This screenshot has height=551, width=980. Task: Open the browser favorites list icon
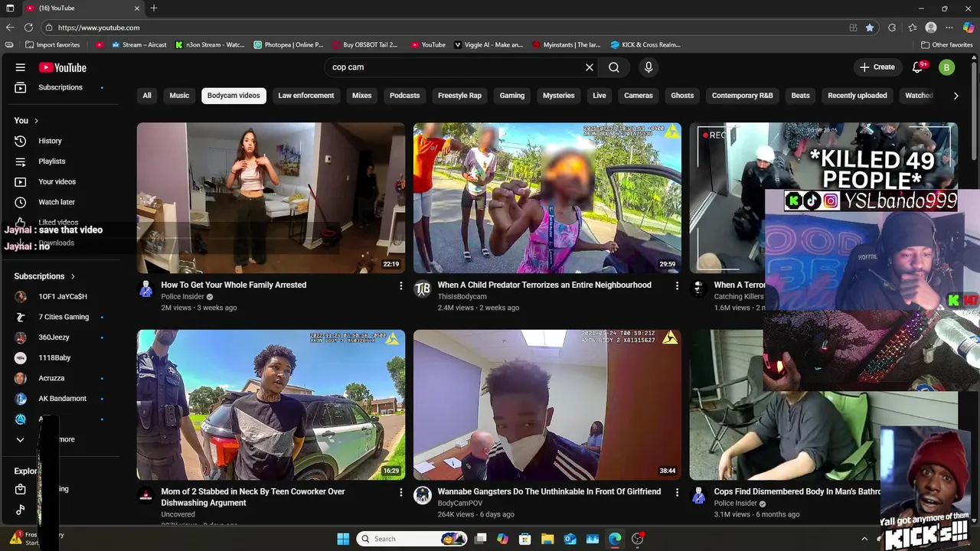coord(912,28)
